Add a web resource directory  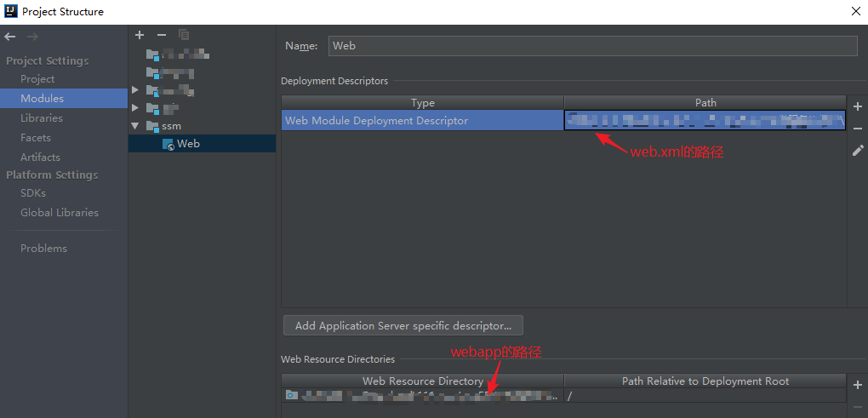858,385
